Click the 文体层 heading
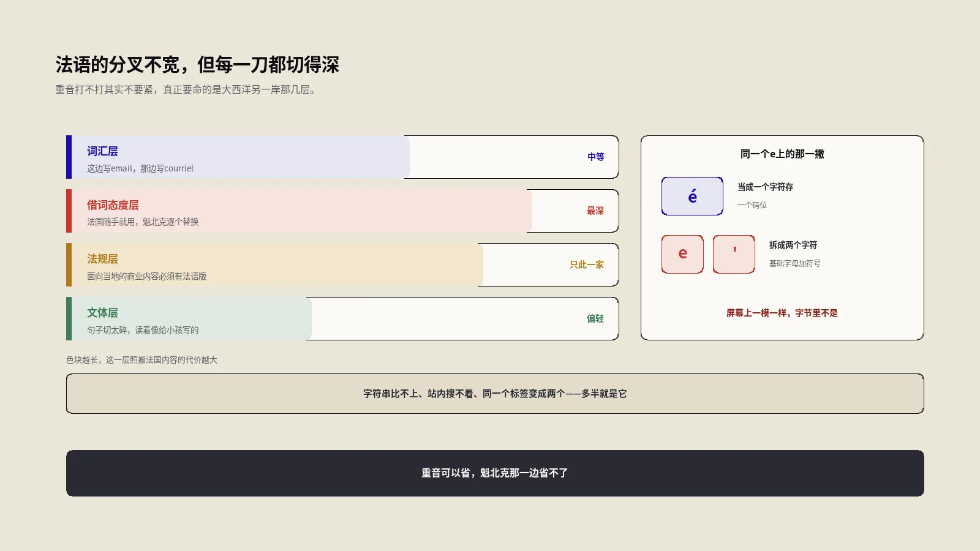Viewport: 980px width, 551px height. click(102, 313)
